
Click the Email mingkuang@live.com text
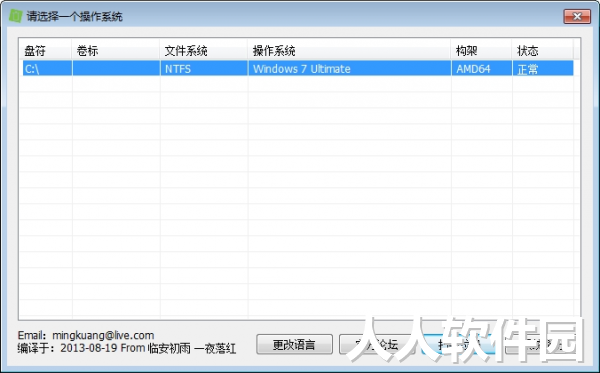click(86, 336)
